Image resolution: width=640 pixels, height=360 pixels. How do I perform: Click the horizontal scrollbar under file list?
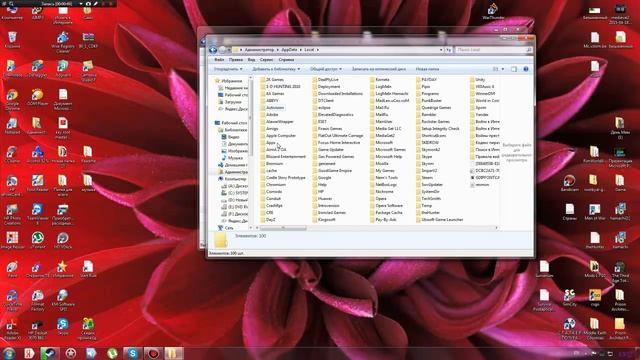click(x=376, y=228)
